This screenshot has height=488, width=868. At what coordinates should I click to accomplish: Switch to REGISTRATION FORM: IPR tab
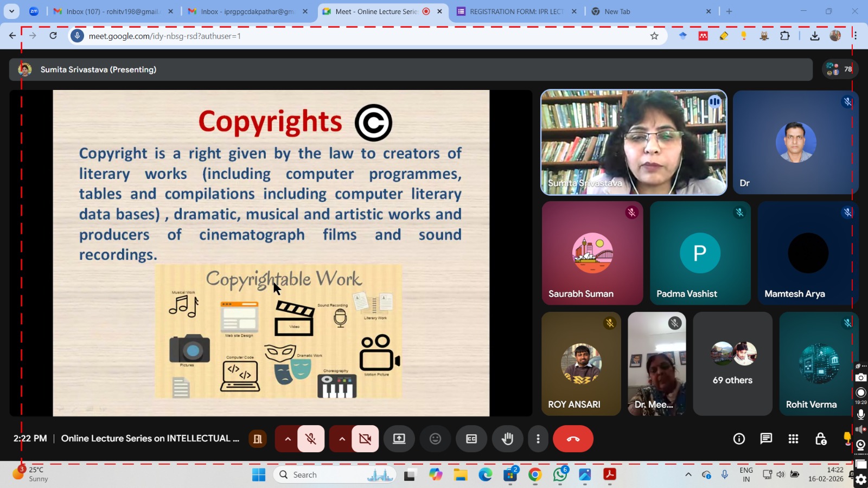pos(515,11)
